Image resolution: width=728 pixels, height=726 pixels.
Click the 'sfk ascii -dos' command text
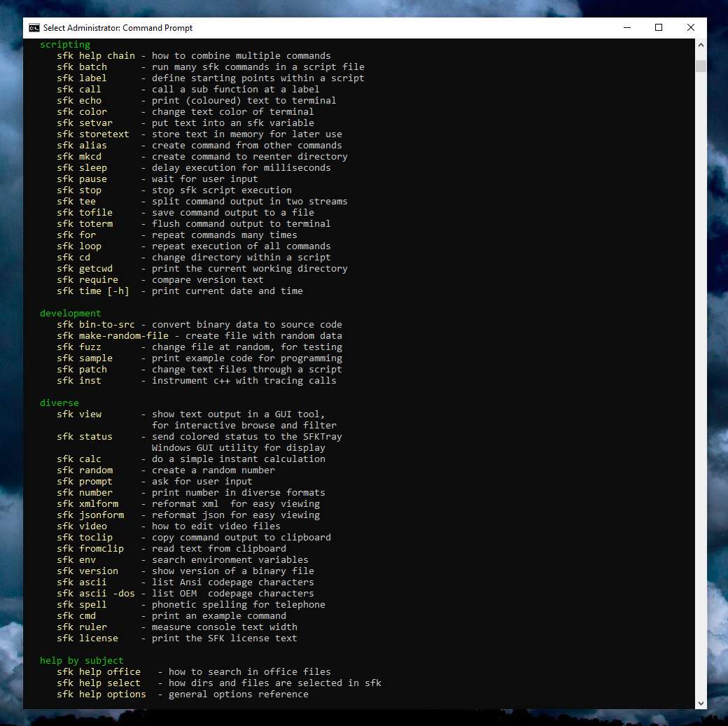96,593
